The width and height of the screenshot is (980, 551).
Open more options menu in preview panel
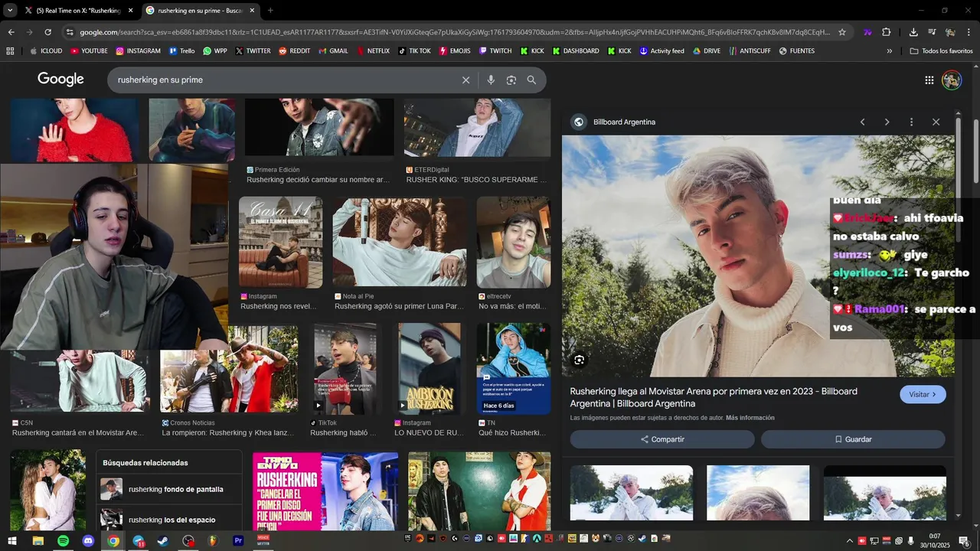(911, 122)
